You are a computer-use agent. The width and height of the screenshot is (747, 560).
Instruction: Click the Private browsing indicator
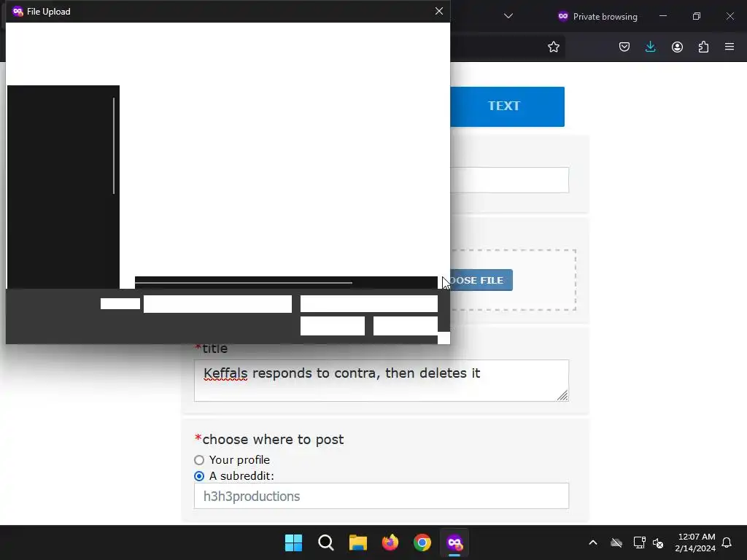[x=597, y=16]
